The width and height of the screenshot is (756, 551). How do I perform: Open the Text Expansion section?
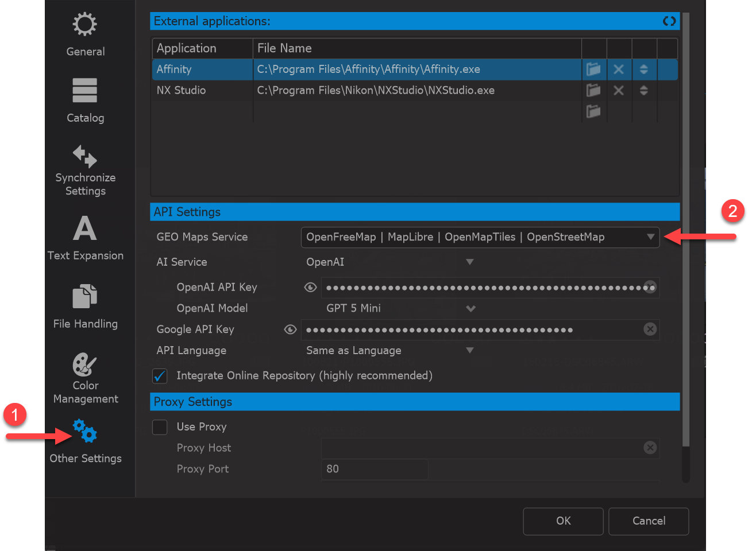(85, 238)
